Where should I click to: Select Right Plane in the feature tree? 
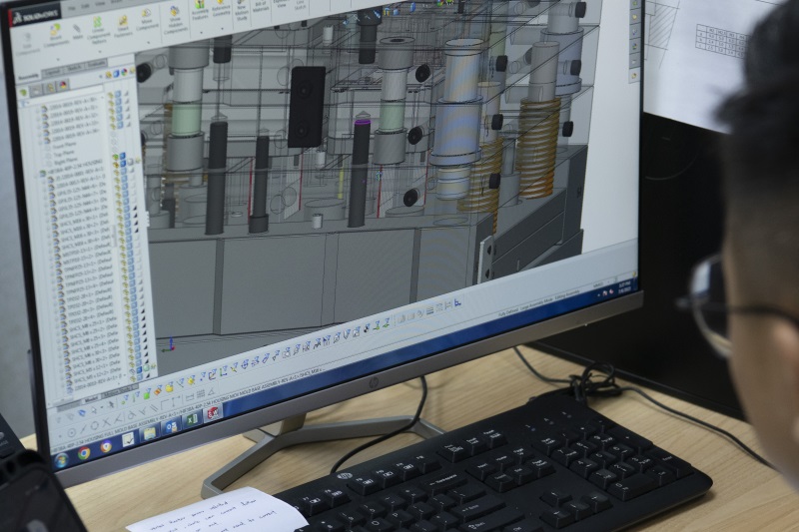coord(65,162)
